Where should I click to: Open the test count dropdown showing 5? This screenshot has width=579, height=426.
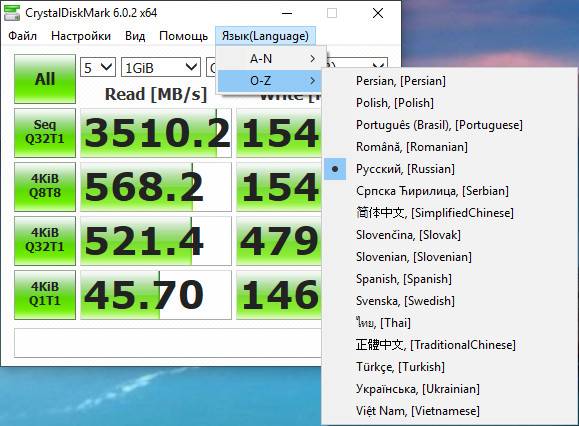point(98,67)
